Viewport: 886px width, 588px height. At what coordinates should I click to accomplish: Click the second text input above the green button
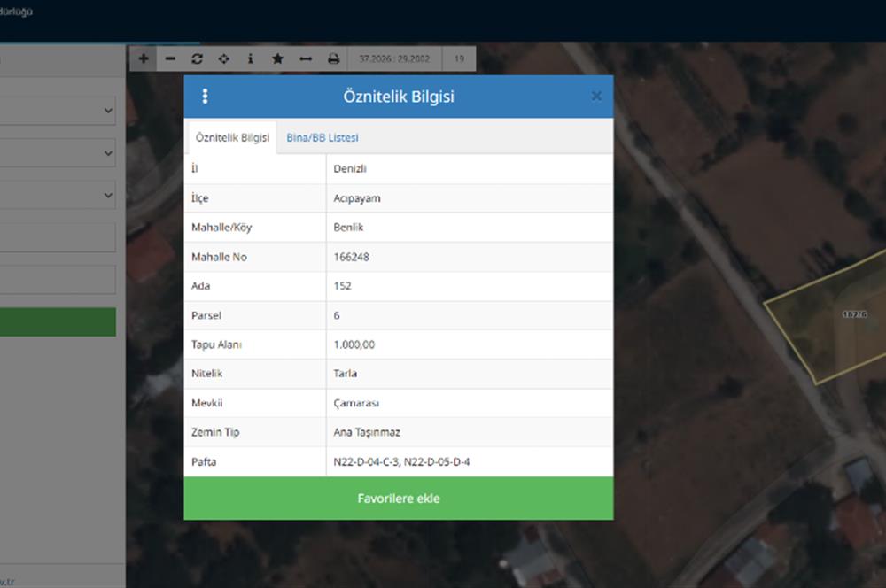point(57,280)
